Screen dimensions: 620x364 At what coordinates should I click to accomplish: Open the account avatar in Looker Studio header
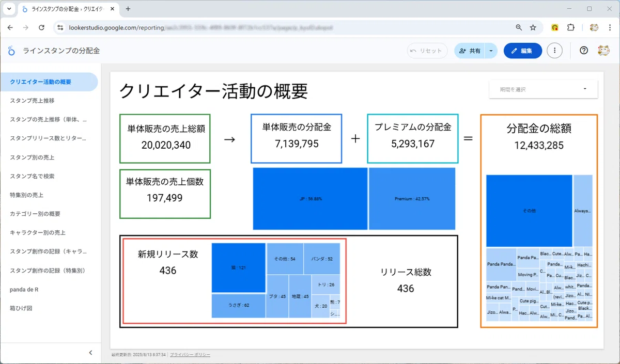point(603,51)
